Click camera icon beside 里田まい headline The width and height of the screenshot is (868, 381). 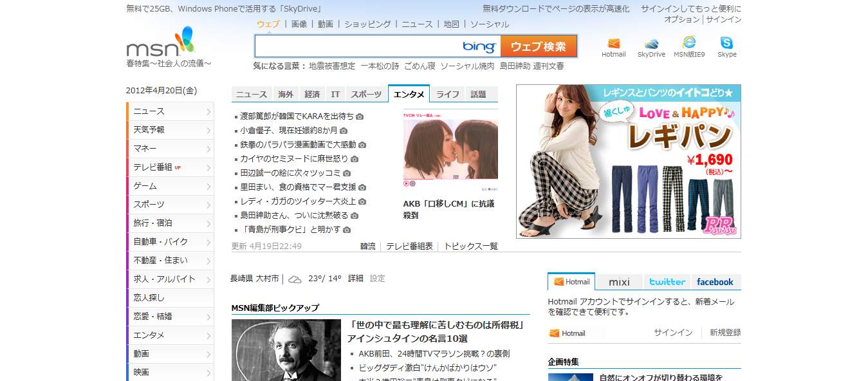click(362, 187)
